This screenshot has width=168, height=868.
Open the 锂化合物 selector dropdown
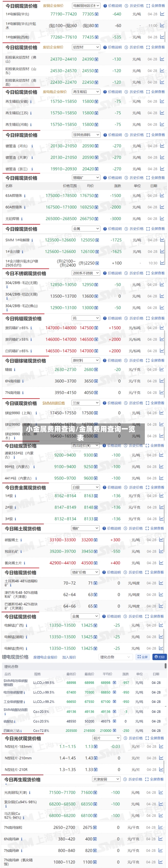click(116, 657)
